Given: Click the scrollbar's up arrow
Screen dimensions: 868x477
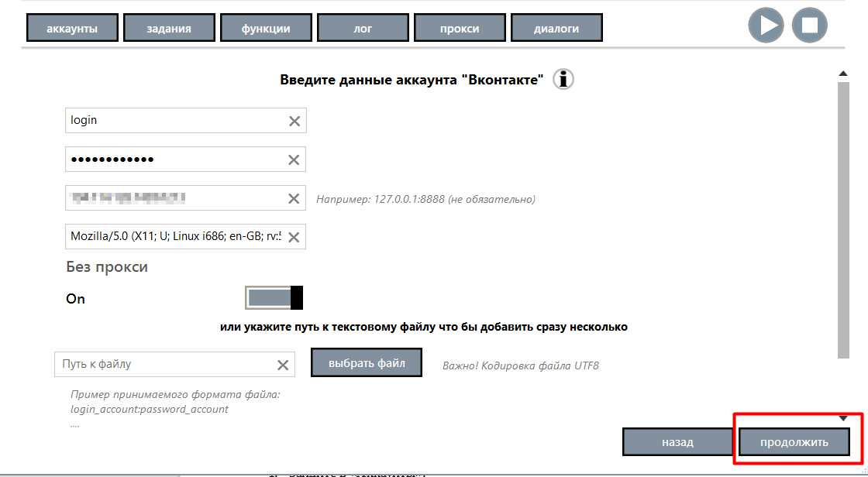Looking at the screenshot, I should pyautogui.click(x=843, y=74).
